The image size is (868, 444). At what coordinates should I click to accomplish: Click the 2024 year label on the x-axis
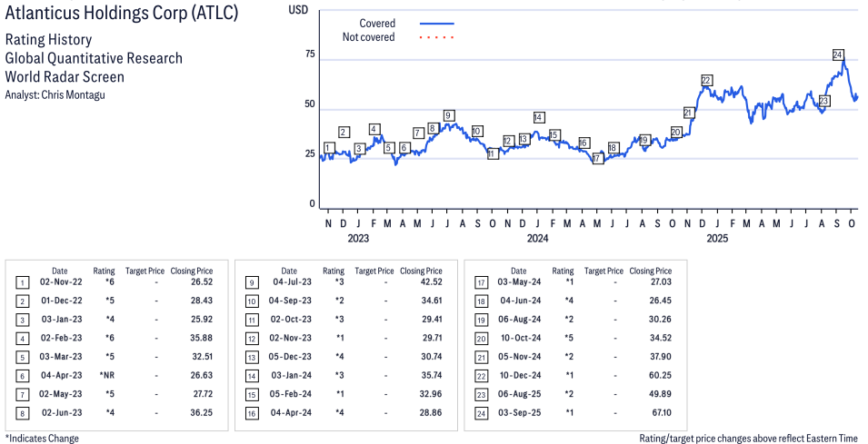[537, 239]
